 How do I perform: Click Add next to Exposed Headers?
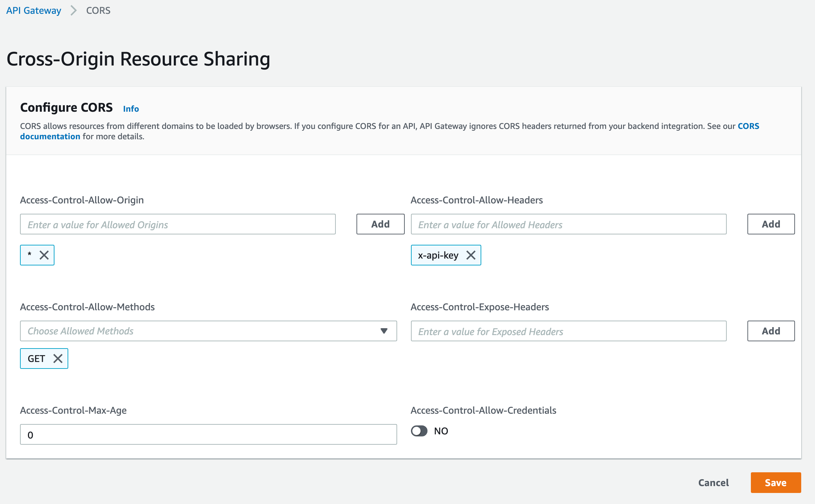771,331
